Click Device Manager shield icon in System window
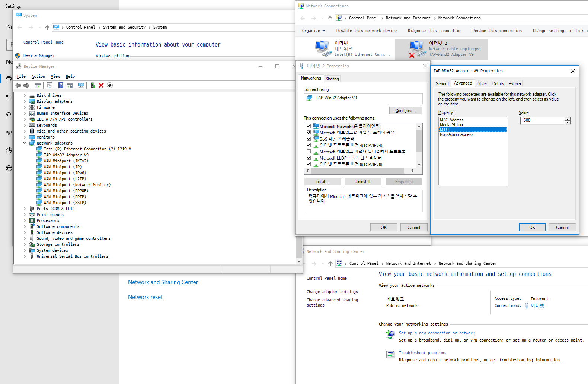This screenshot has width=588, height=384. (x=18, y=55)
